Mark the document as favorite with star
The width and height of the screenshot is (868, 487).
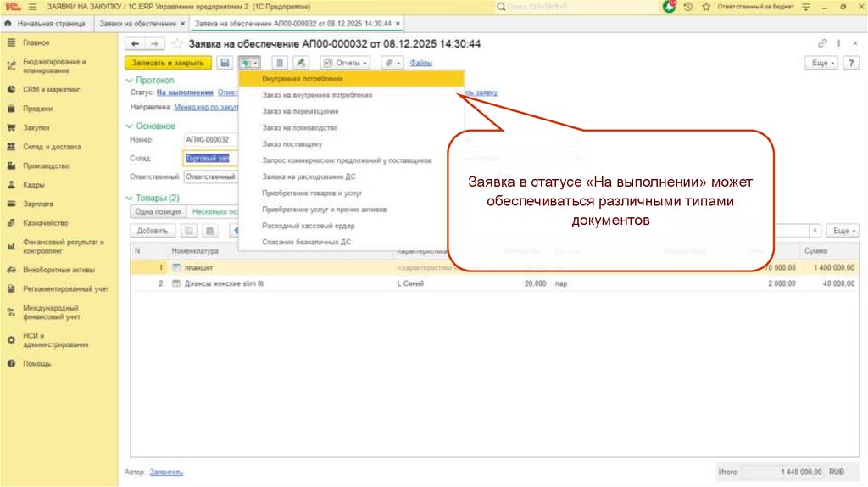(176, 43)
